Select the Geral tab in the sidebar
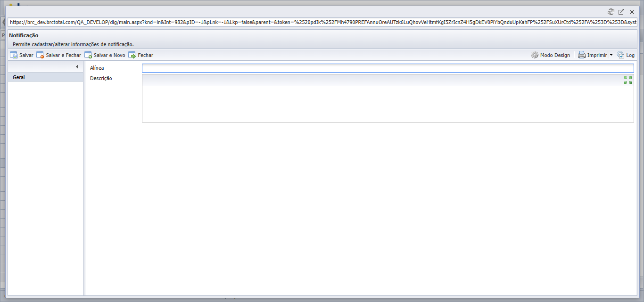The width and height of the screenshot is (644, 302). (x=46, y=77)
